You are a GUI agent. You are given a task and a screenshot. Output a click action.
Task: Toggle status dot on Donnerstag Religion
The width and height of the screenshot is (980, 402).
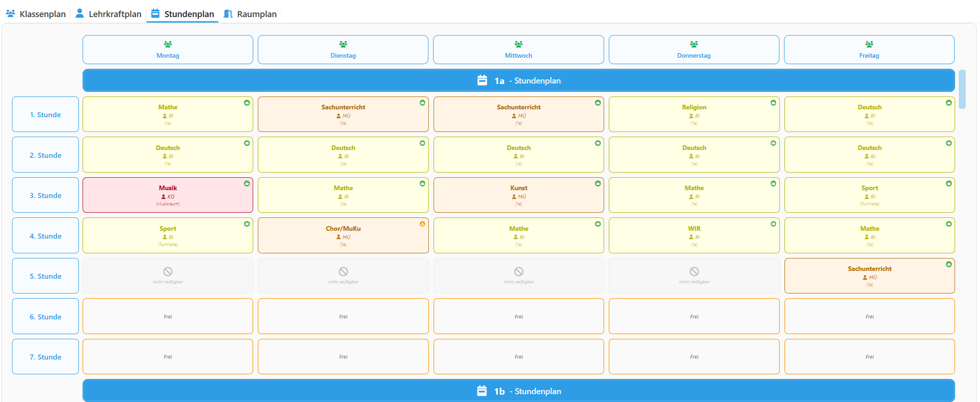(x=773, y=103)
